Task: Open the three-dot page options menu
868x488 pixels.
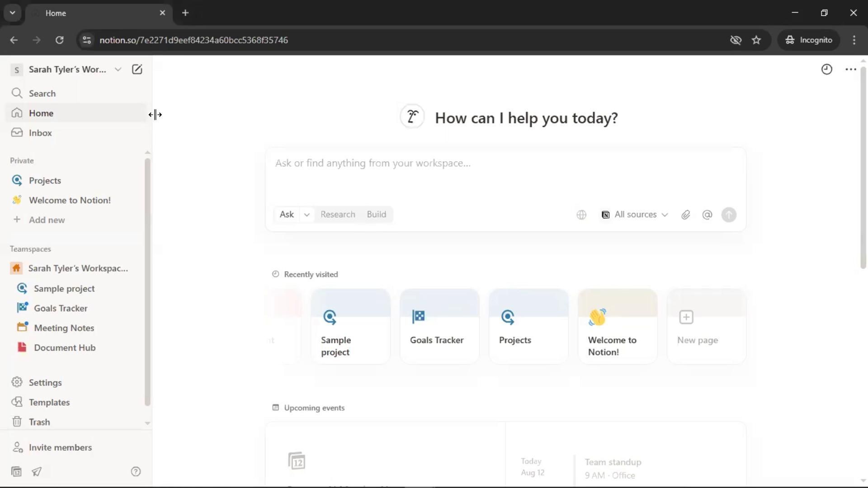Action: pos(850,69)
